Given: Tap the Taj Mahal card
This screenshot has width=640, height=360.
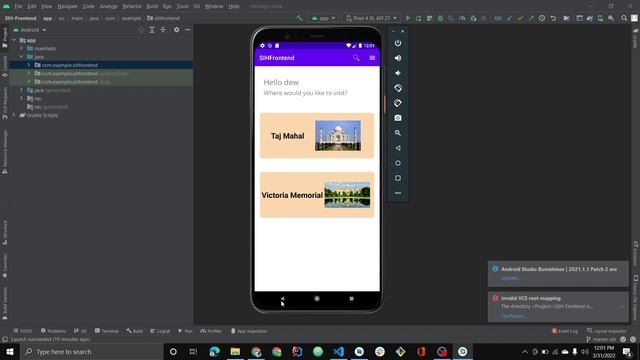Looking at the screenshot, I should pos(317,136).
